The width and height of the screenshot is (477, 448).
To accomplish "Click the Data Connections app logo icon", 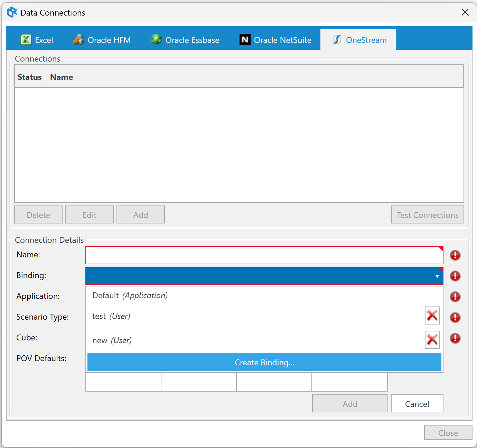I will coord(12,12).
